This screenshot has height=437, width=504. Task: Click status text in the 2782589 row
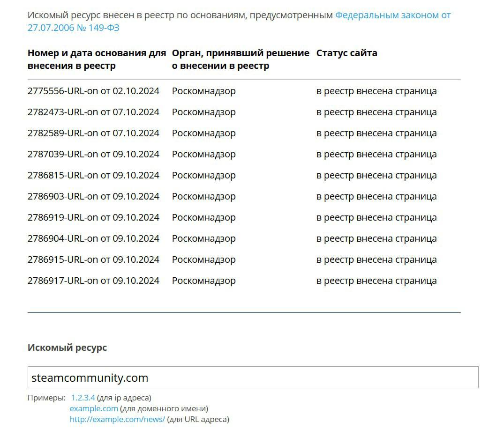376,133
